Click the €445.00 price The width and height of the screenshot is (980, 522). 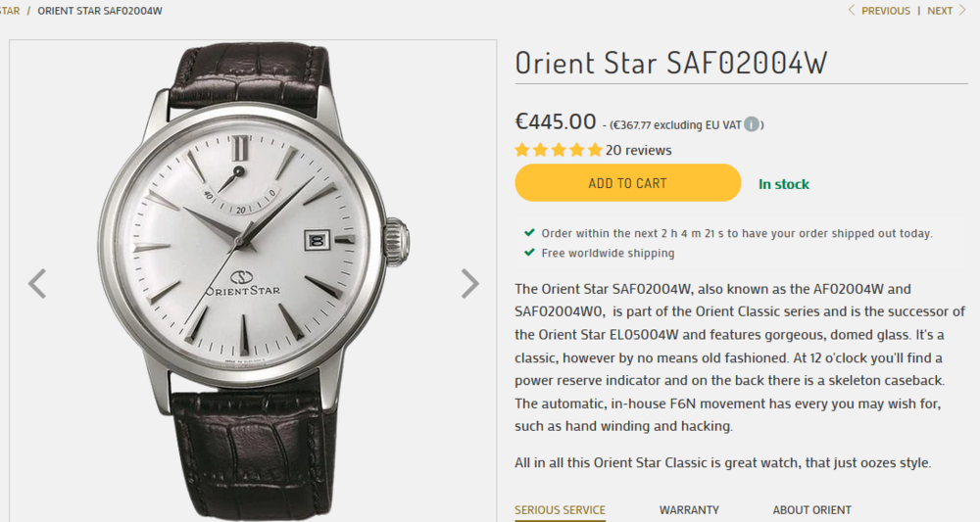click(x=556, y=121)
